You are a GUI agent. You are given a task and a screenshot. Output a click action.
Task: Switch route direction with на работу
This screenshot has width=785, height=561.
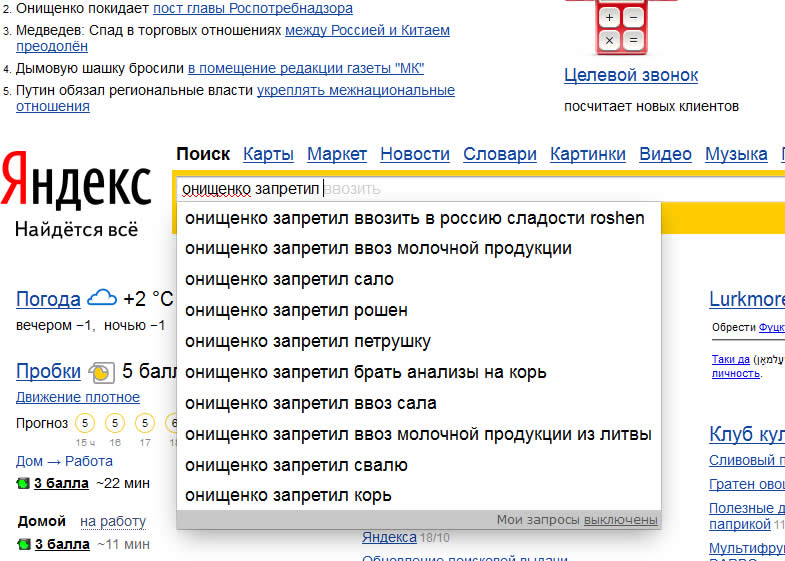[113, 521]
